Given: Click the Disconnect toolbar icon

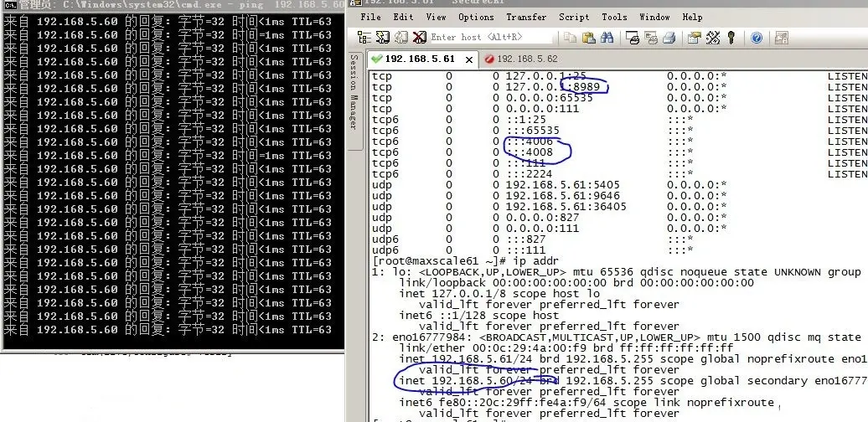Looking at the screenshot, I should [x=419, y=37].
